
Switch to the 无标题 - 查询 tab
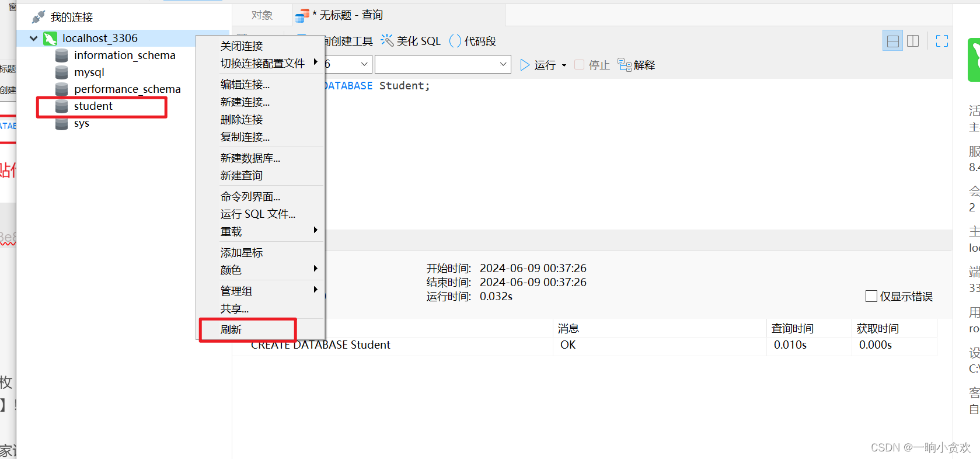(x=398, y=15)
